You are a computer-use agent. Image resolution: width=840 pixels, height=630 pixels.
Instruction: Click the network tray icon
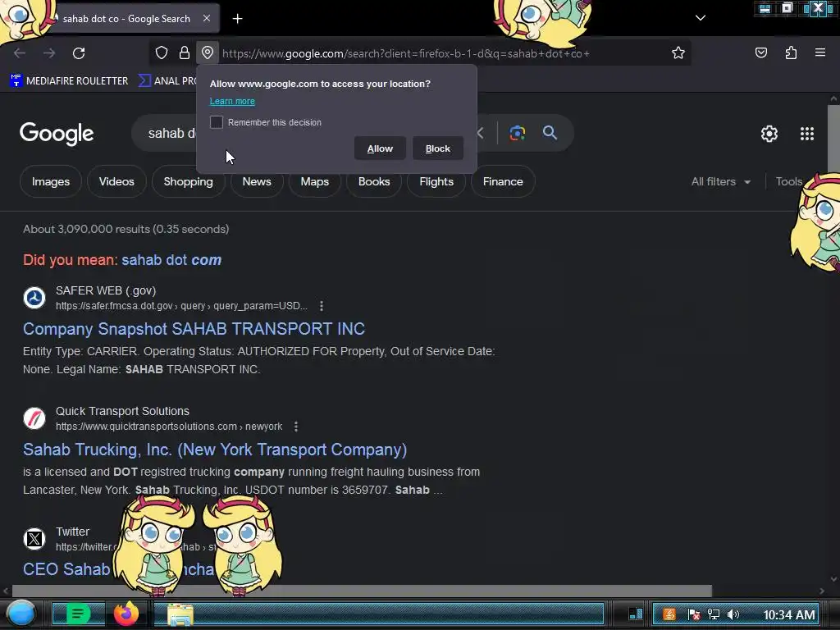click(x=713, y=614)
